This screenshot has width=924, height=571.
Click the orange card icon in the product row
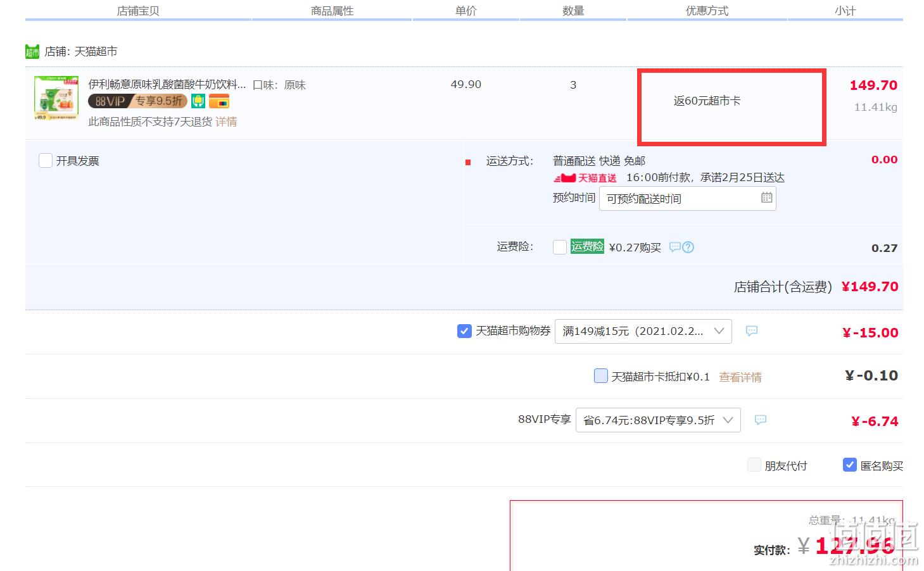[219, 101]
